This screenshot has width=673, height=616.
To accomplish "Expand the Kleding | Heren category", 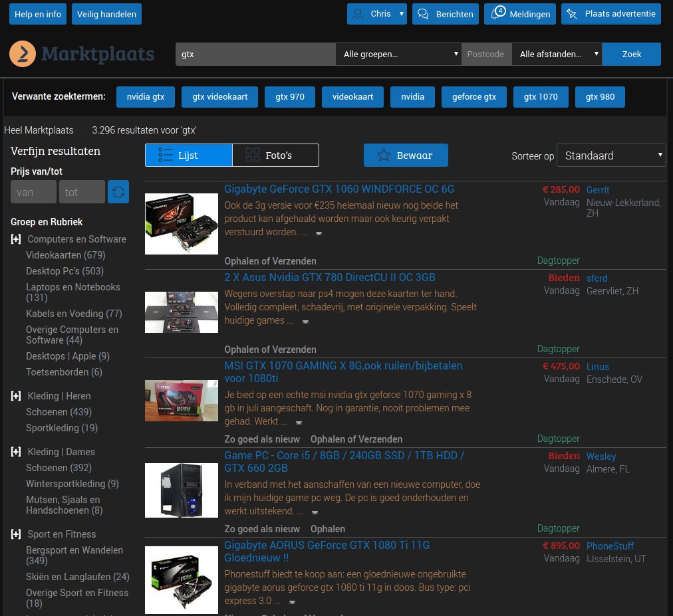I will (x=15, y=395).
